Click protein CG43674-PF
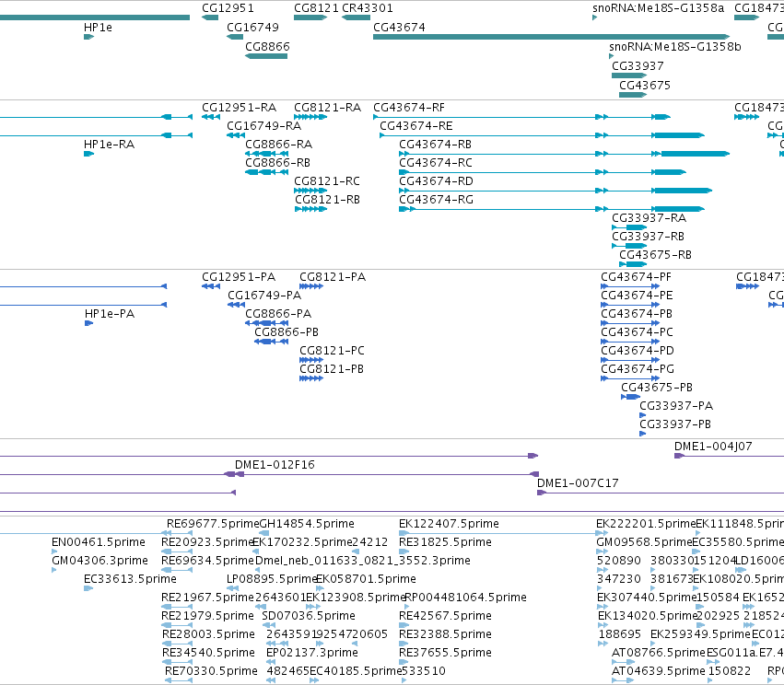The width and height of the screenshot is (784, 685). point(636,277)
